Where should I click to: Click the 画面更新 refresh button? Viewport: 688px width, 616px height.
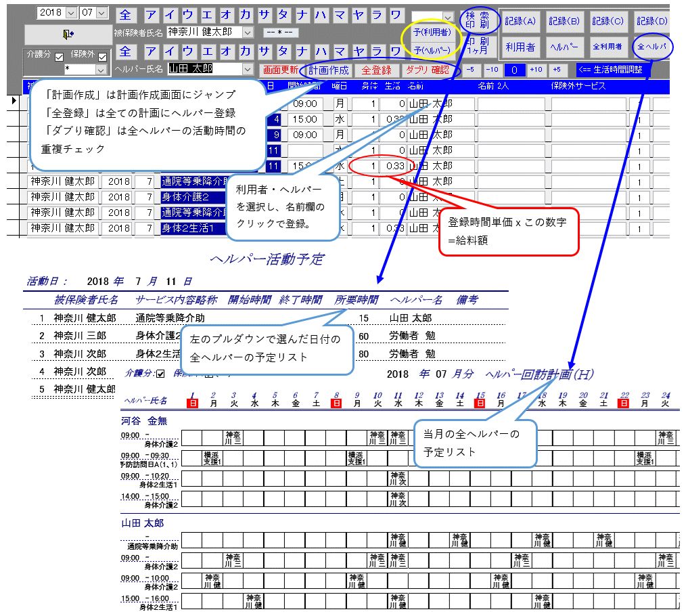281,70
